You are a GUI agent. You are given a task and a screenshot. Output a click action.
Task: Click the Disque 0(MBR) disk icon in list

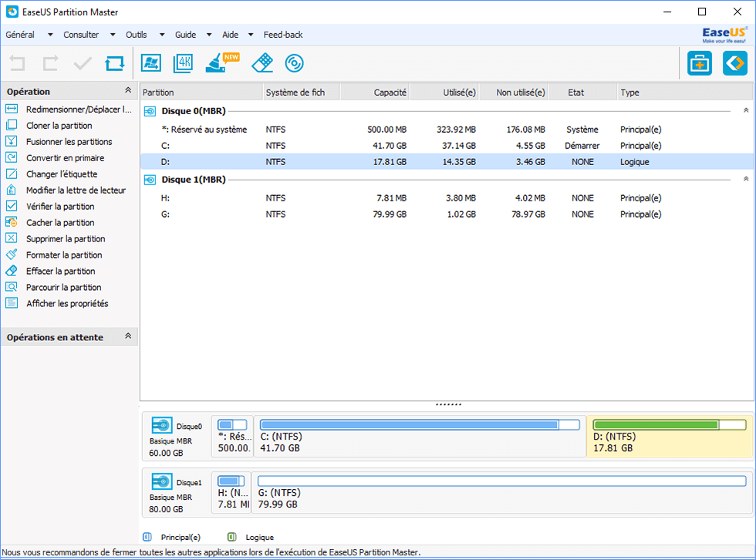(150, 111)
